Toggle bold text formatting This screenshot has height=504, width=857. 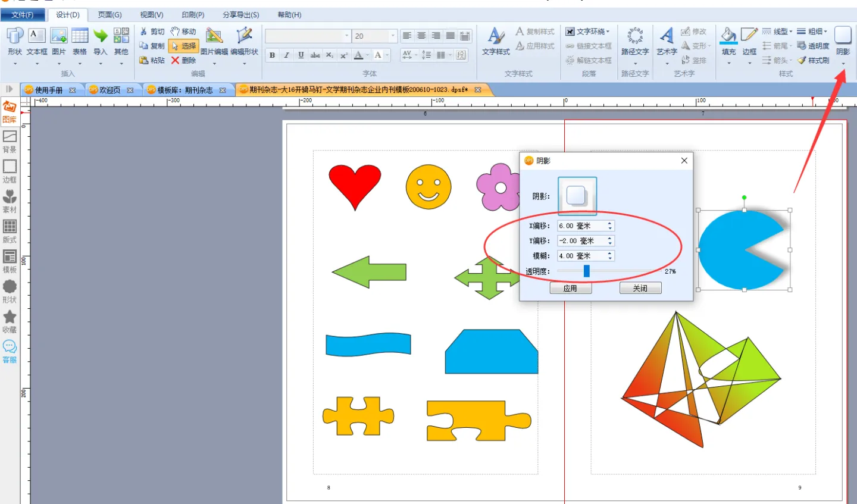pyautogui.click(x=272, y=55)
